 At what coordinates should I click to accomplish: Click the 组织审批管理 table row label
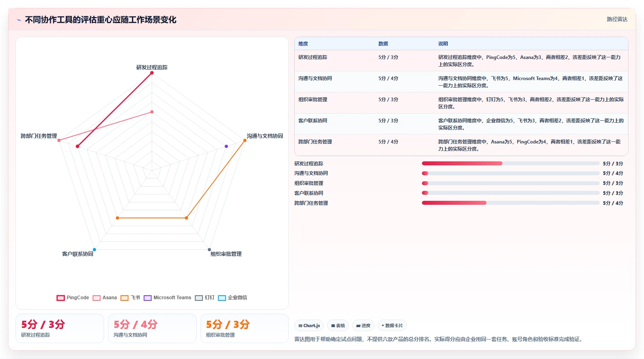(x=313, y=100)
